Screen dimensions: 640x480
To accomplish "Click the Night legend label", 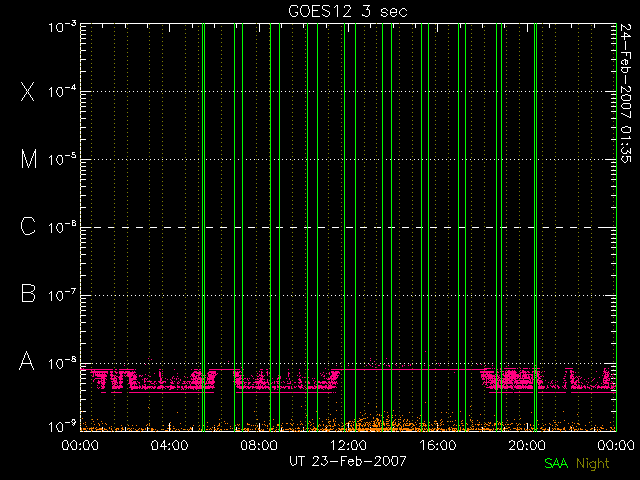I will [x=593, y=464].
